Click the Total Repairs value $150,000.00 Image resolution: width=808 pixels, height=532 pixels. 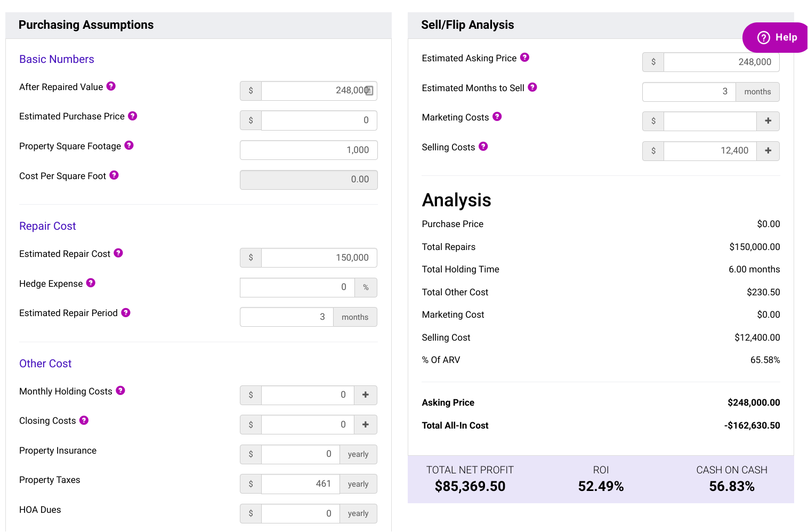pos(755,247)
